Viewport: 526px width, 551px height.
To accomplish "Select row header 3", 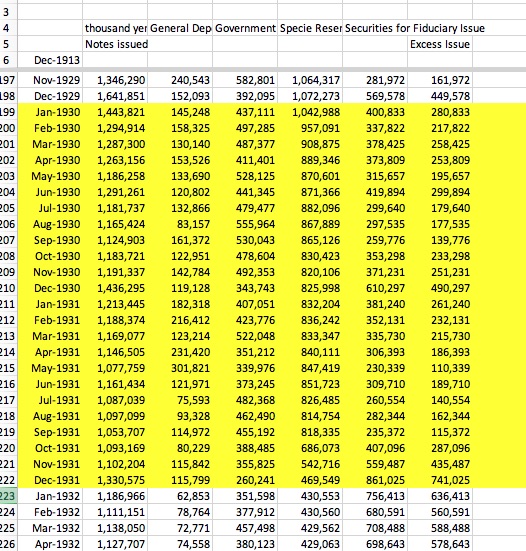I will 8,12.
